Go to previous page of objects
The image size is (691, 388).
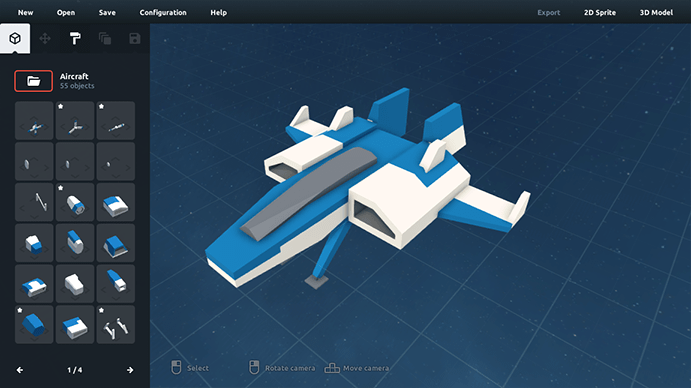pyautogui.click(x=20, y=370)
